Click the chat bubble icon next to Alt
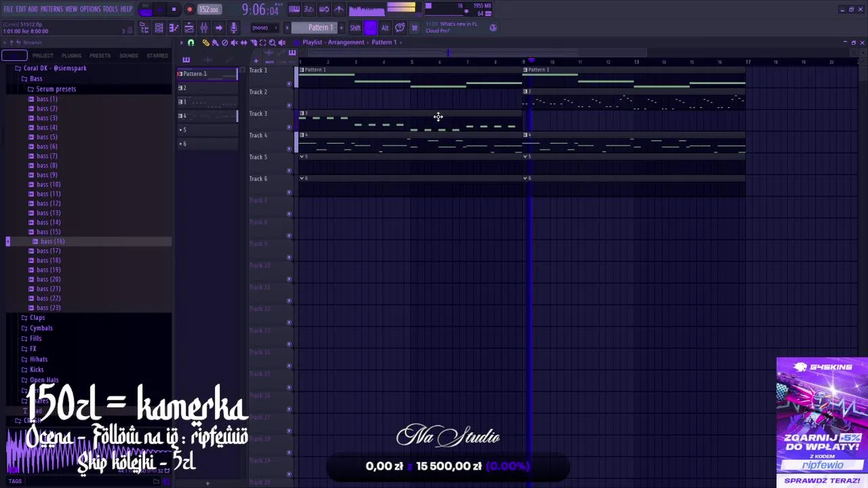 [400, 28]
